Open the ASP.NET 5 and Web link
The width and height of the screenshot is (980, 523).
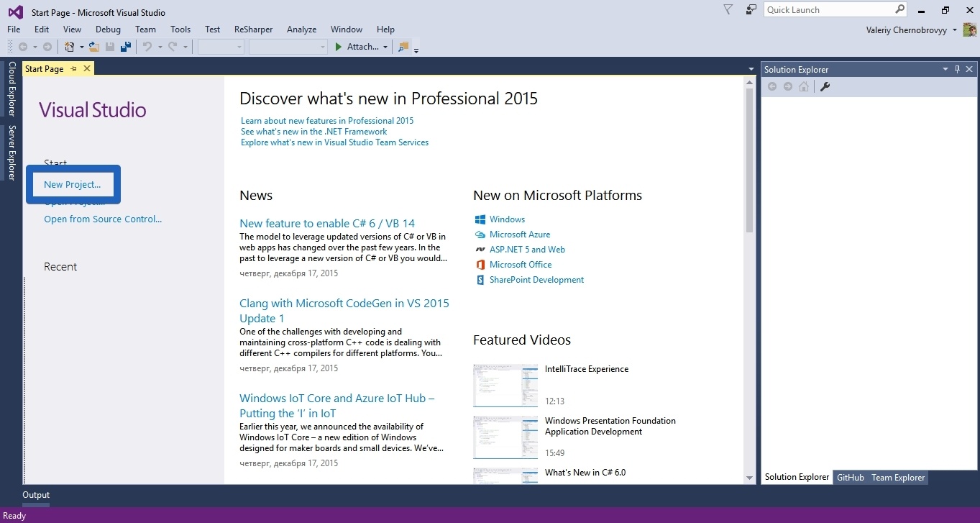point(527,250)
